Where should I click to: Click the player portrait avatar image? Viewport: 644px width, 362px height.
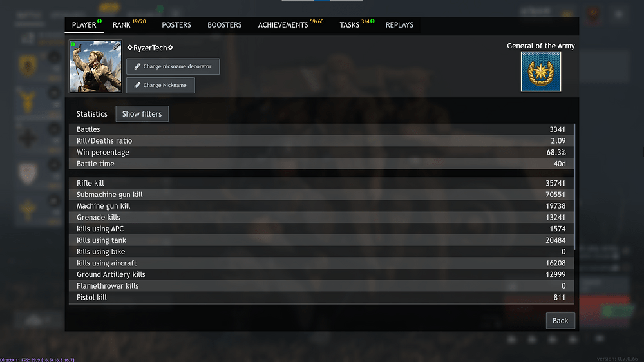click(95, 66)
